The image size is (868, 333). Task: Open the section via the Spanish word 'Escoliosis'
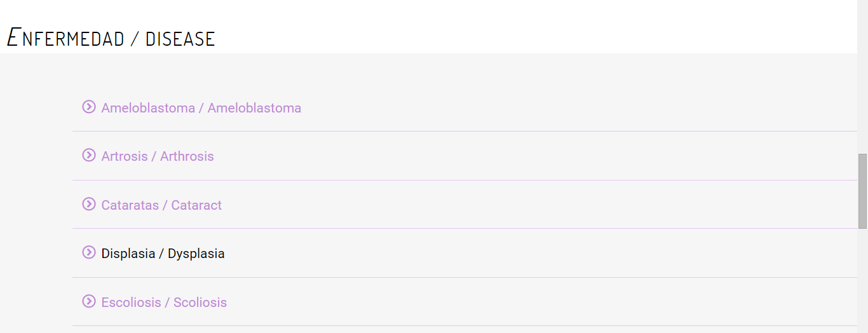[x=131, y=302]
